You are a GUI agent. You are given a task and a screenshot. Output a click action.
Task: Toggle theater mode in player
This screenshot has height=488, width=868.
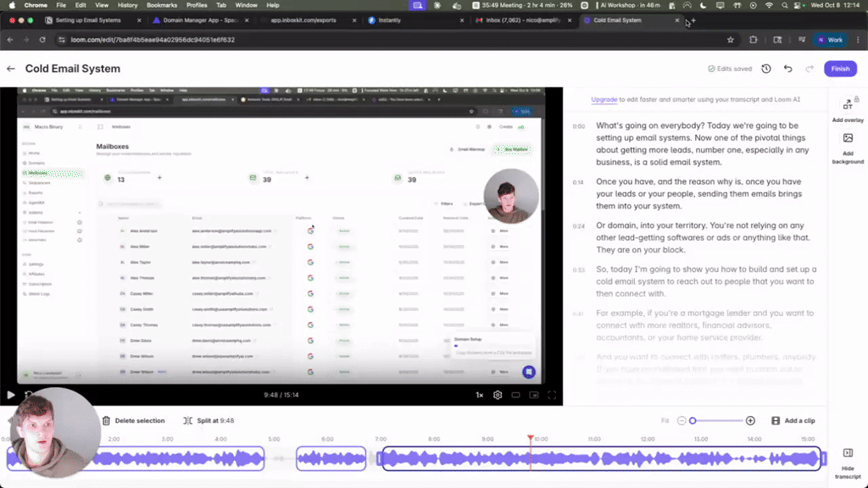515,395
